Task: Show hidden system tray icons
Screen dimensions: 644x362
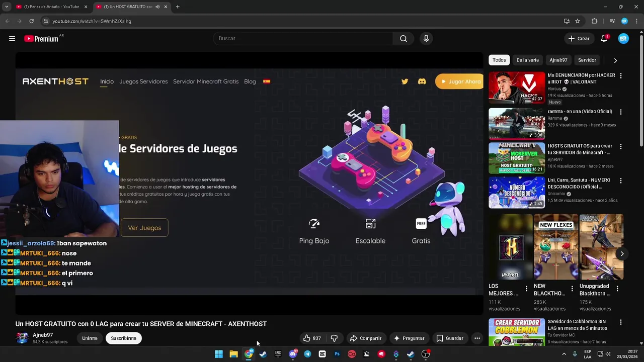Action: [563, 354]
